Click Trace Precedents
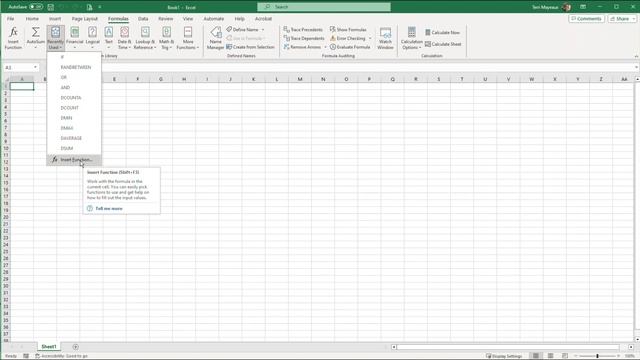The width and height of the screenshot is (640, 360). tap(303, 29)
